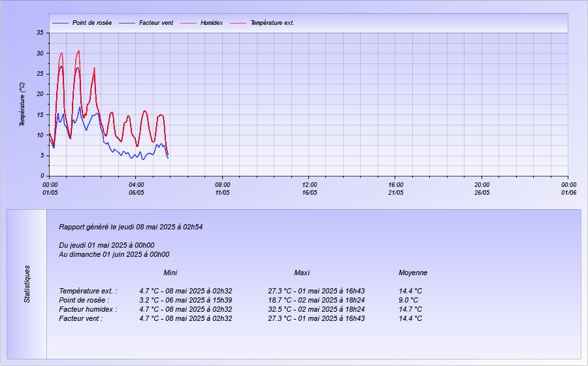Select the red line swatch beside Température ext.
588x366 pixels.
point(238,23)
